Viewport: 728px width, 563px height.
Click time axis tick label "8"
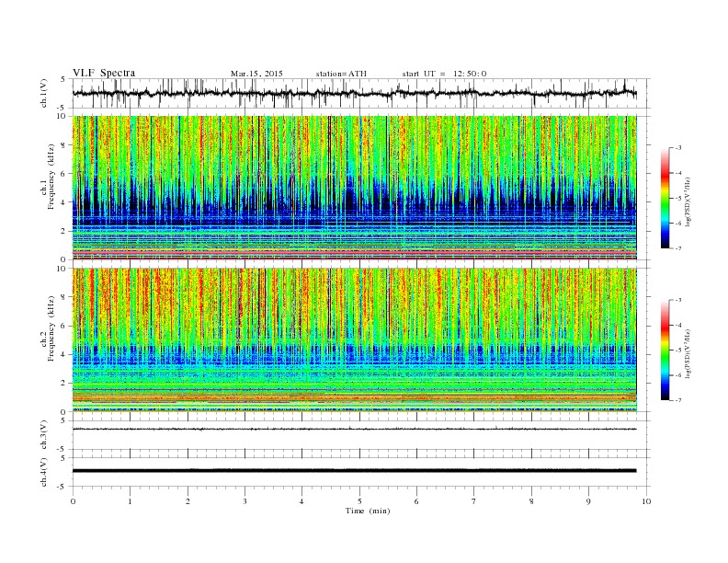531,501
